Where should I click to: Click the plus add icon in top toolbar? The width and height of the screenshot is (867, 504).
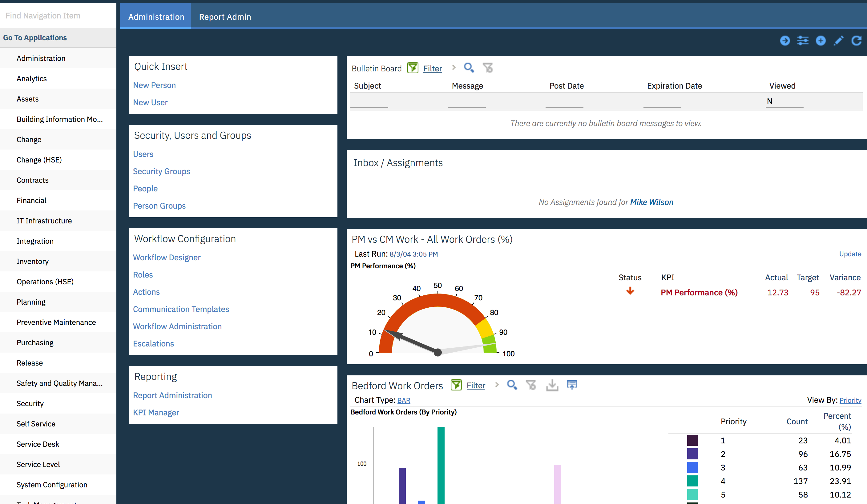tap(821, 41)
